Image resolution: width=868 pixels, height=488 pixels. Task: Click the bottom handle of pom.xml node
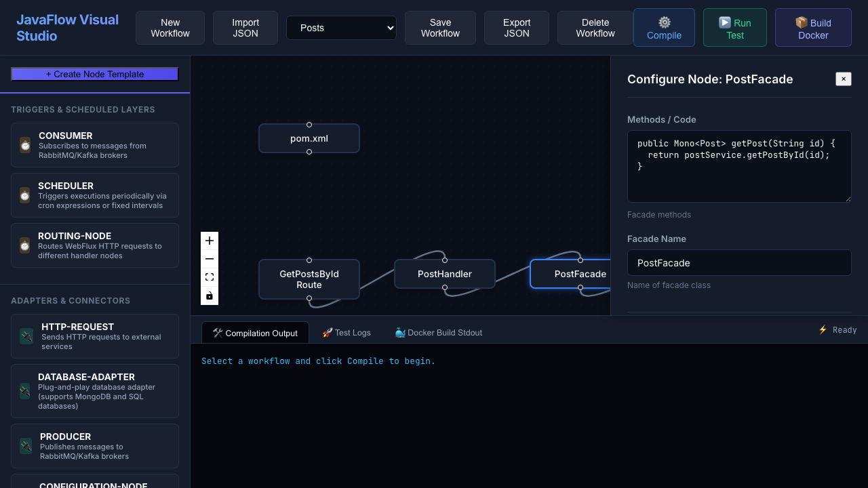309,152
